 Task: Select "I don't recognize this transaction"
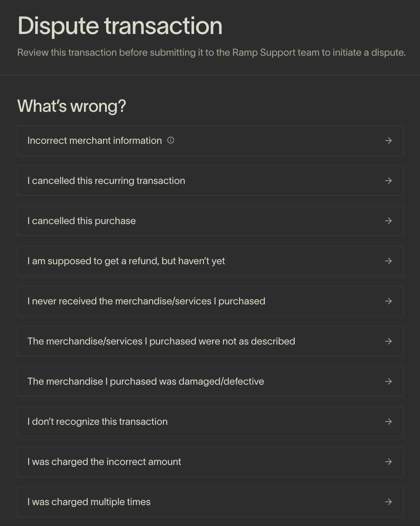point(97,422)
